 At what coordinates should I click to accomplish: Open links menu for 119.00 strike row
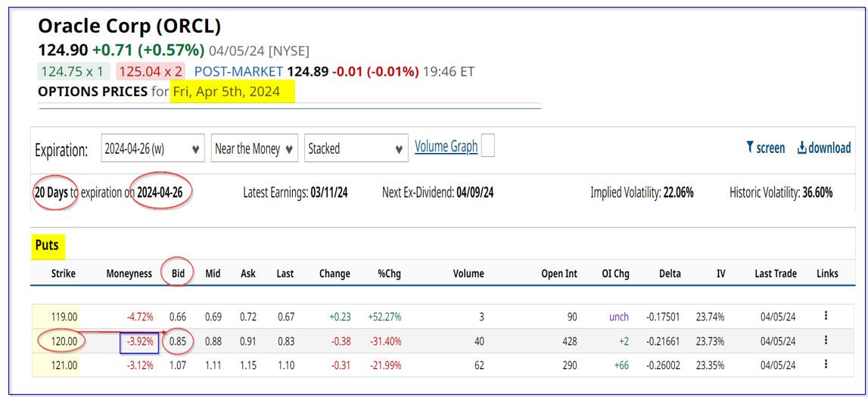click(826, 316)
